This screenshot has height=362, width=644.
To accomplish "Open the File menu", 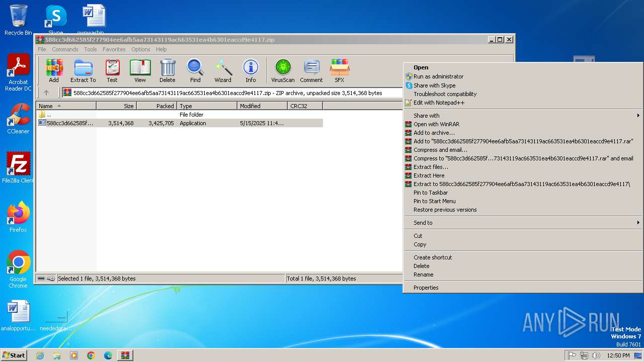I will (42, 49).
